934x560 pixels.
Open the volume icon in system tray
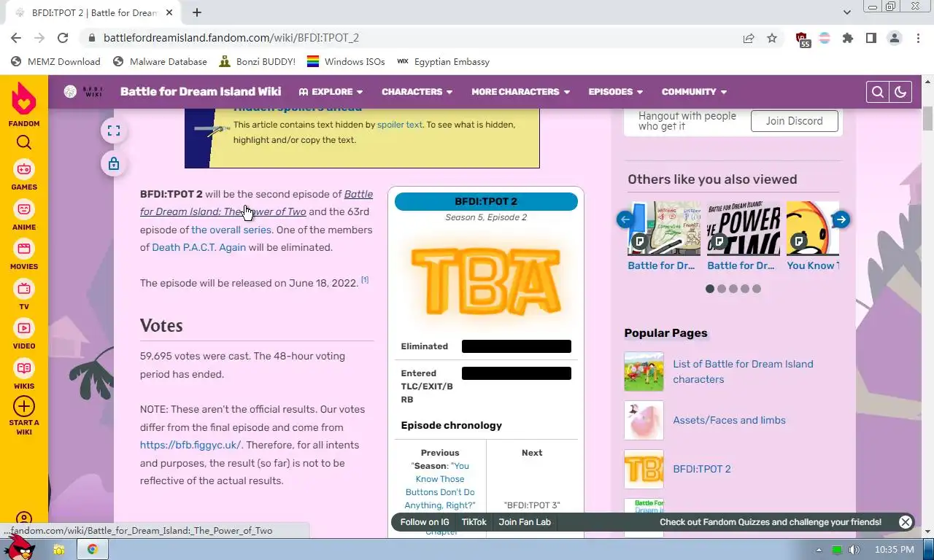[854, 549]
